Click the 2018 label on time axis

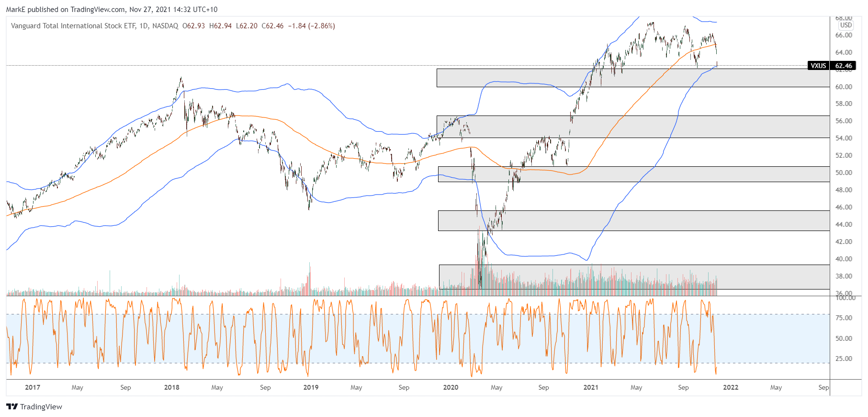pos(172,387)
